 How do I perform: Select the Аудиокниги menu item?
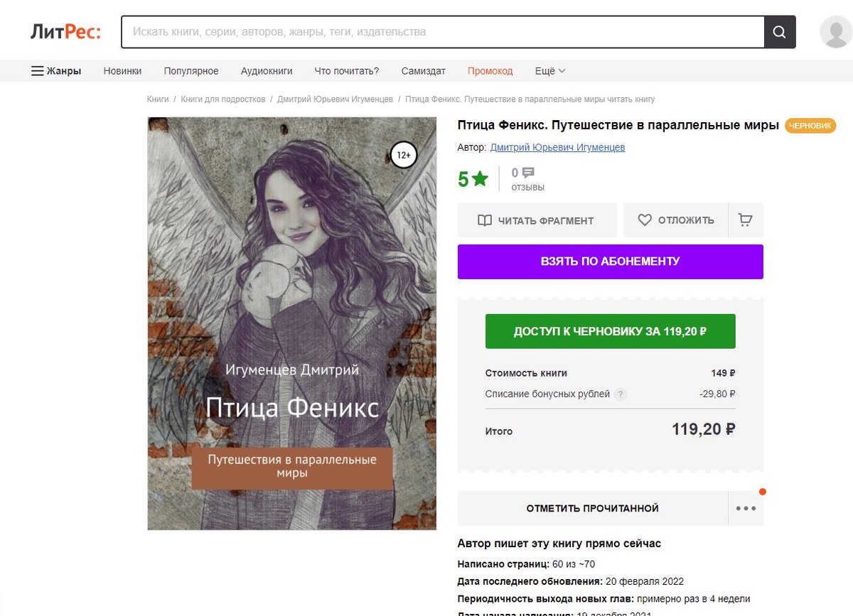click(267, 70)
